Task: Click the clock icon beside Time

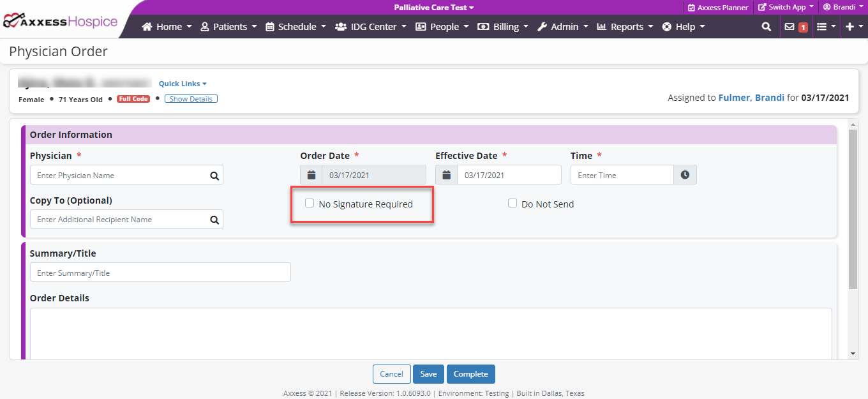Action: click(x=685, y=175)
